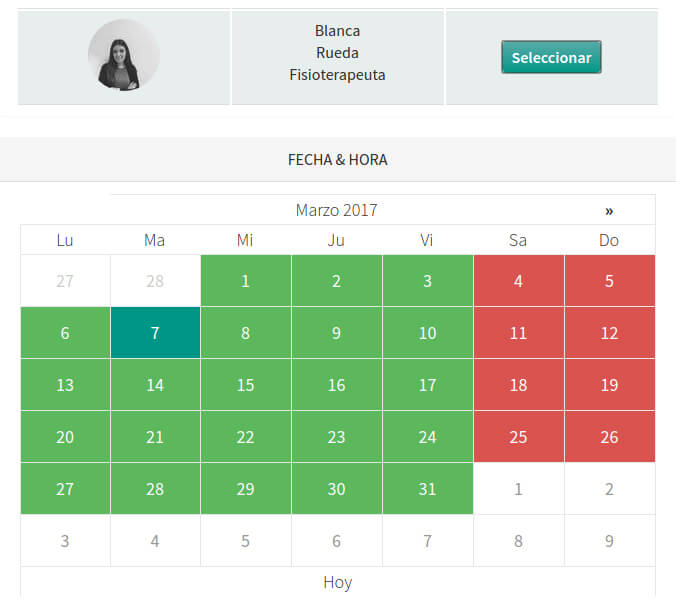Image resolution: width=676 pixels, height=601 pixels.
Task: Click Blanca Rueda's profile photo
Action: 124,56
